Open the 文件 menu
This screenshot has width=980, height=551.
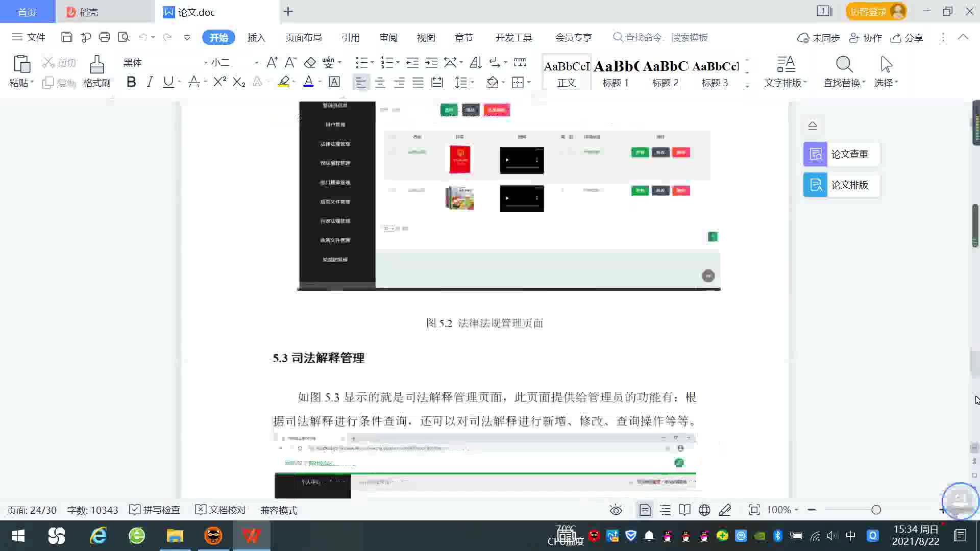pyautogui.click(x=29, y=37)
